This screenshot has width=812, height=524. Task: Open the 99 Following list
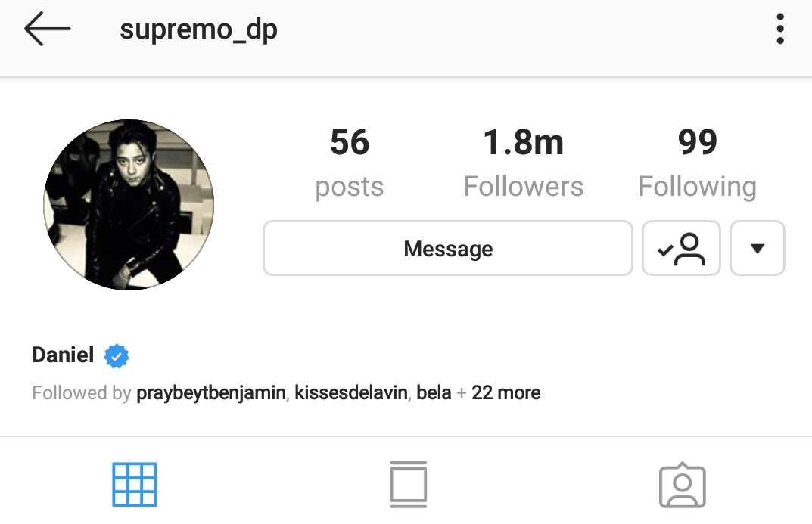pos(698,163)
